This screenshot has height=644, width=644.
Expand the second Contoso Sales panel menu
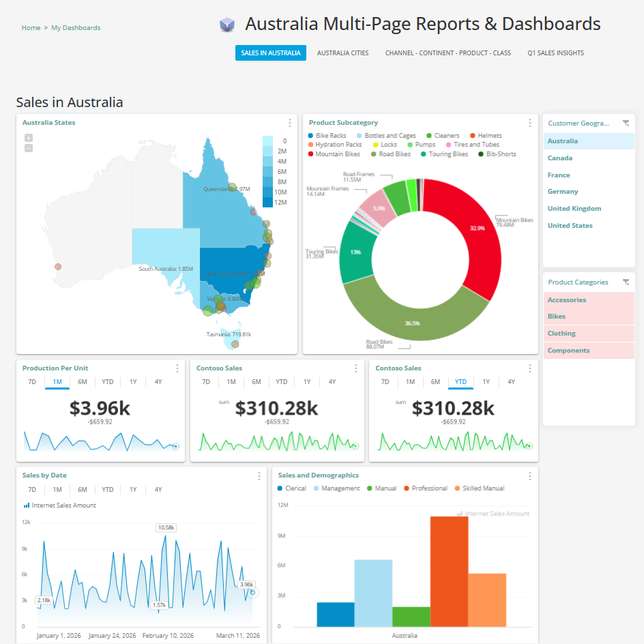click(529, 368)
